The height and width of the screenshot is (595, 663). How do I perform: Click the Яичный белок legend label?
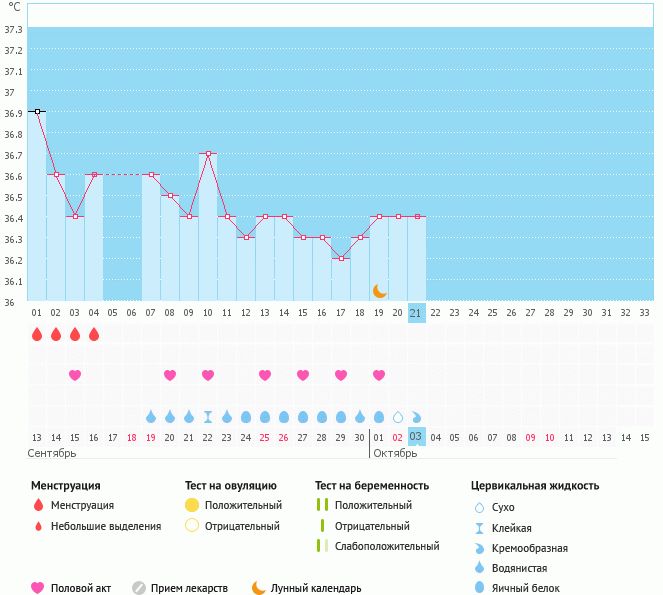click(x=526, y=588)
